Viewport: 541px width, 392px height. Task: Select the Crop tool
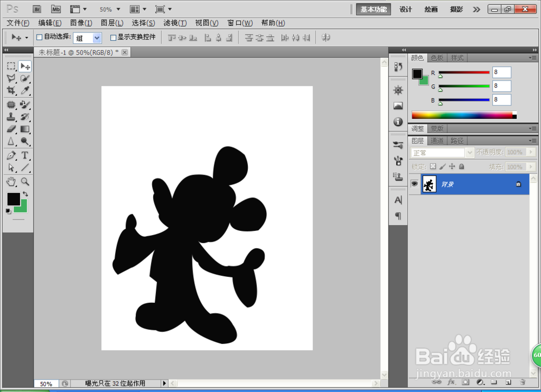[x=11, y=90]
